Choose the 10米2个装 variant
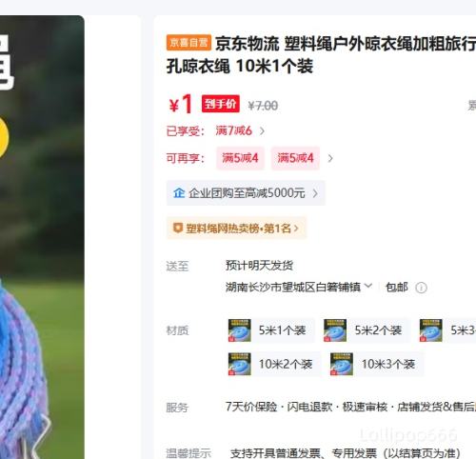The image size is (476, 459). coord(273,364)
